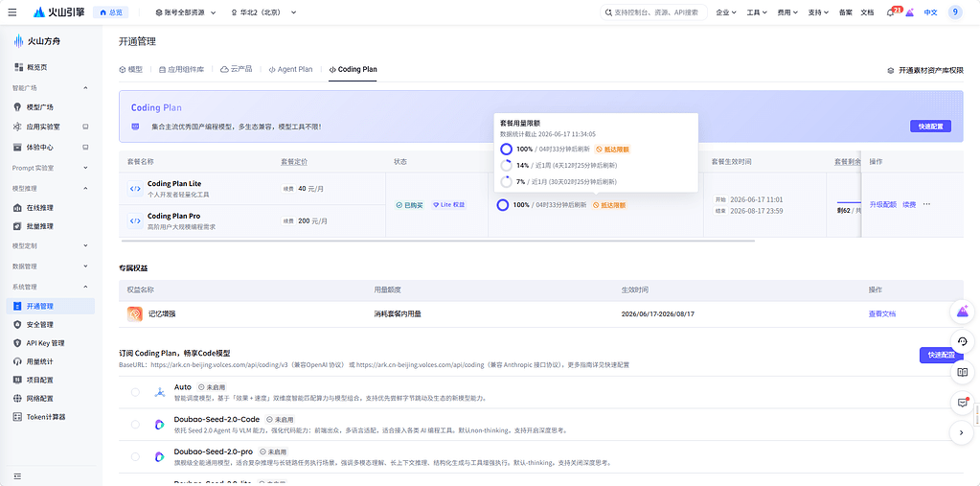Viewport: 980px width, 486px height.
Task: Open 查看文档 for 记忆增强
Action: click(882, 314)
